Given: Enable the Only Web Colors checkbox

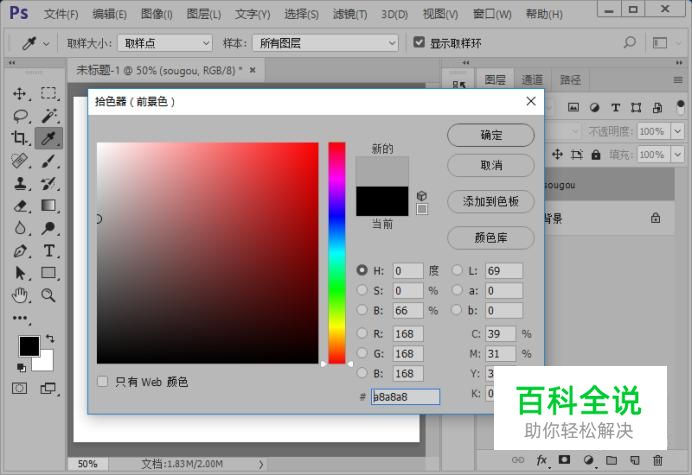Looking at the screenshot, I should click(102, 381).
